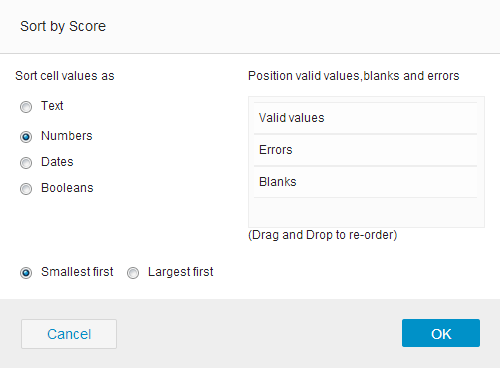Click the Text option label
Screen dimensions: 500x368
click(x=52, y=106)
